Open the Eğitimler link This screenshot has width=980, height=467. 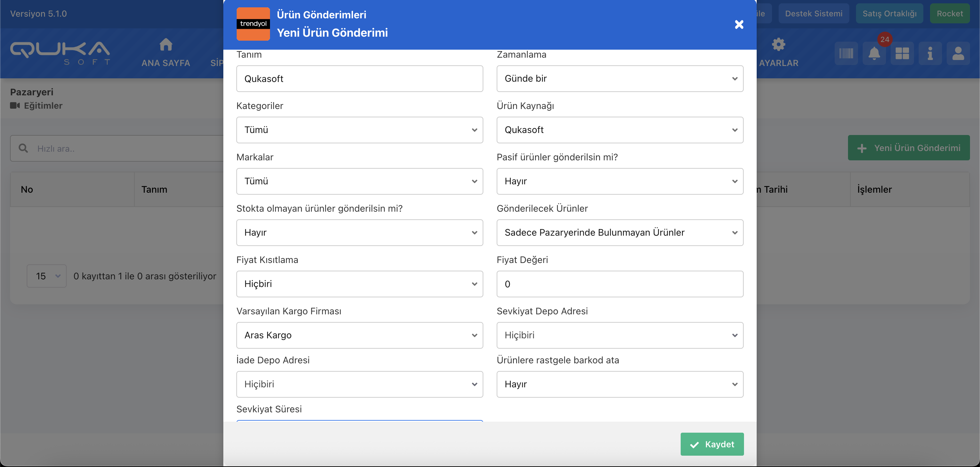point(43,106)
